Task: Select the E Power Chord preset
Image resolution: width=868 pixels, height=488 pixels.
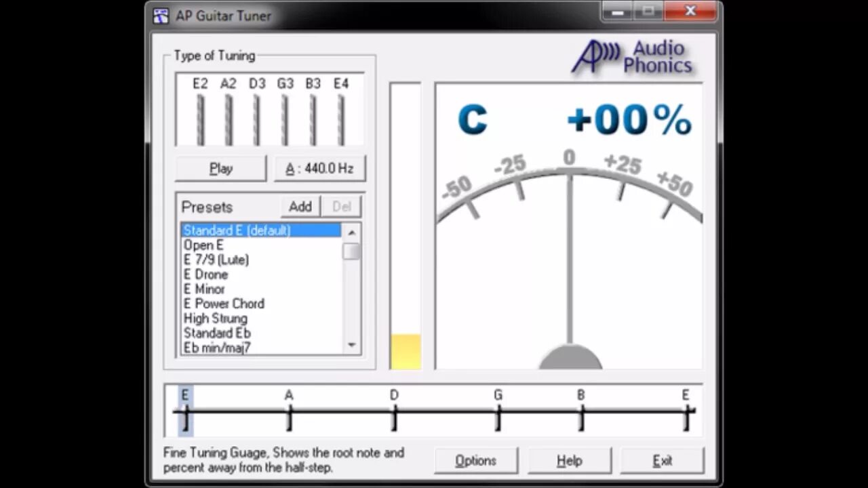Action: click(x=262, y=304)
